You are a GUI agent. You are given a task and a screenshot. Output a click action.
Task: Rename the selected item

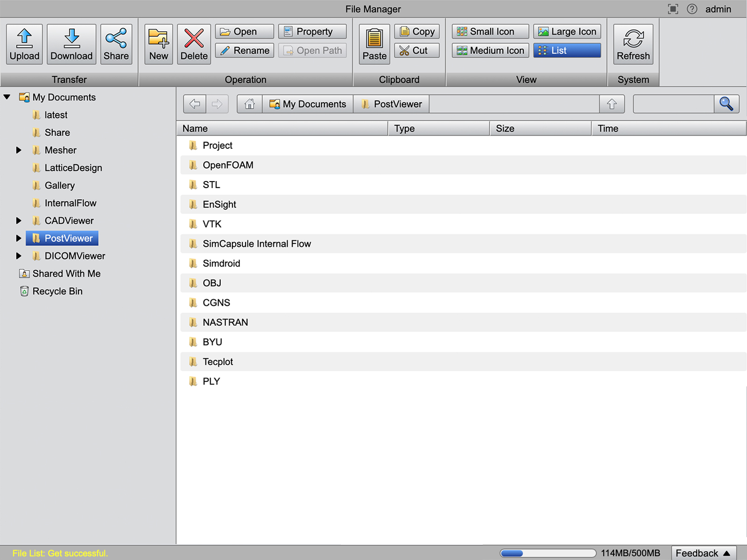(x=245, y=50)
